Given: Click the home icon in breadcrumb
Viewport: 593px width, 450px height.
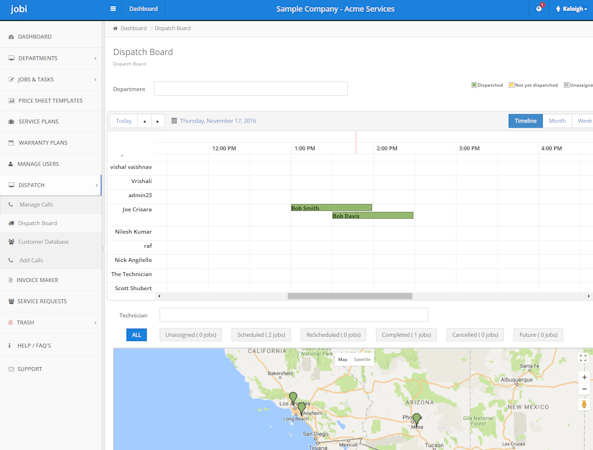Looking at the screenshot, I should [115, 28].
